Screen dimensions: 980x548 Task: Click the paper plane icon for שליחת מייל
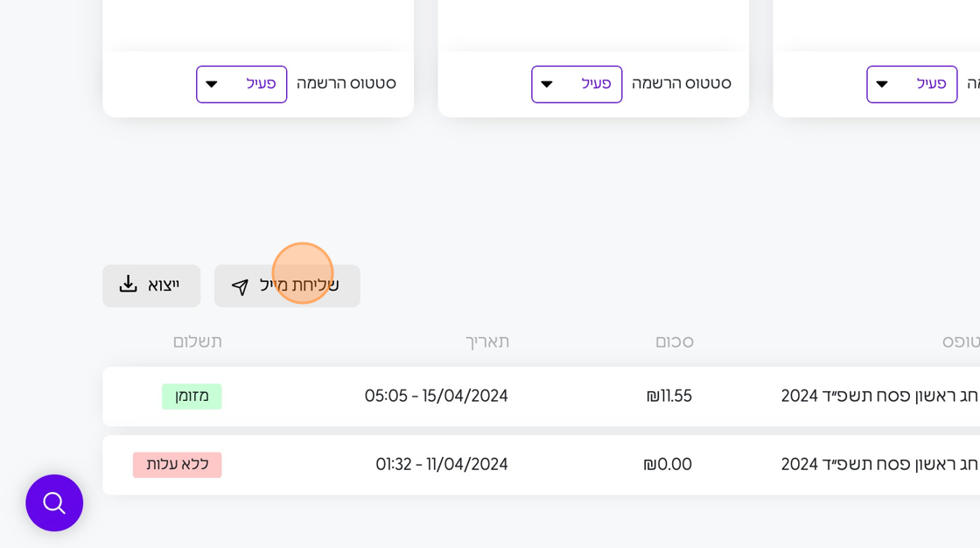(240, 287)
